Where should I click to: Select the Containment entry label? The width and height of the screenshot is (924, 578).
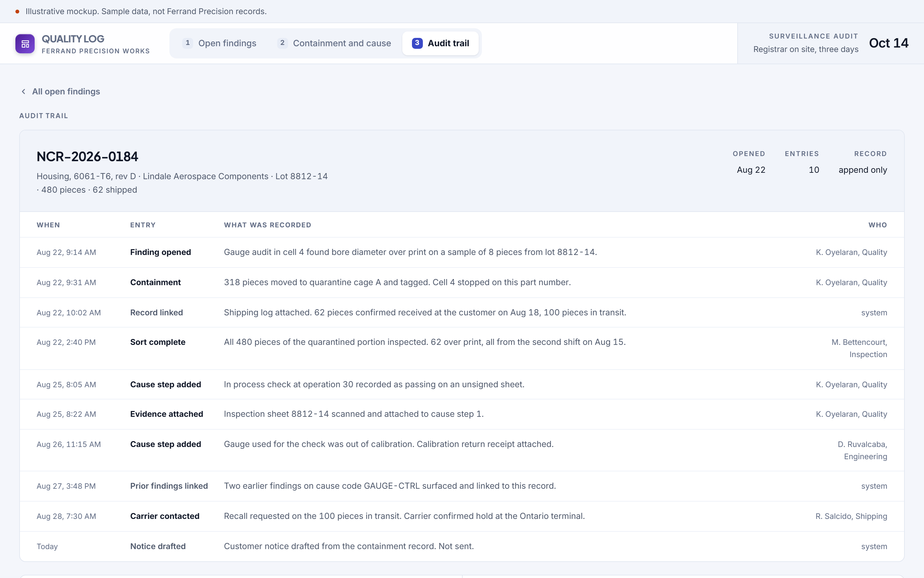155,283
